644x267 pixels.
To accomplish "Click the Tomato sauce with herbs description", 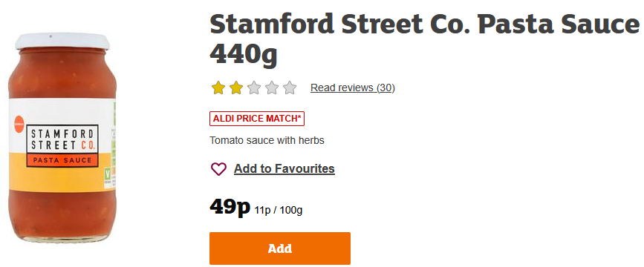I will click(x=267, y=141).
